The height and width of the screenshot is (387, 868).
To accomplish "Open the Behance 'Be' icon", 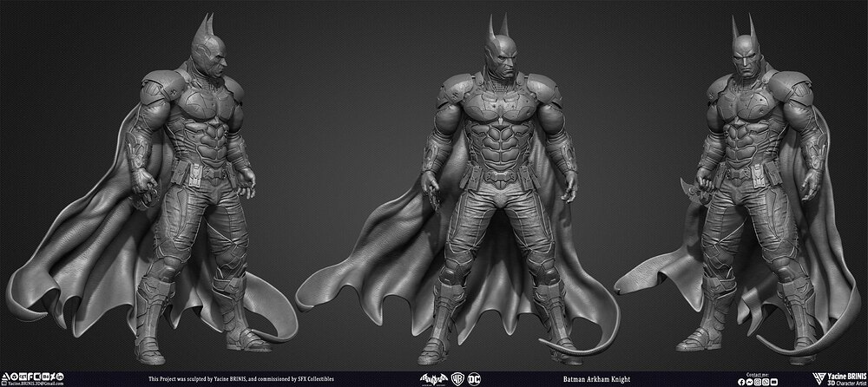I will (46, 377).
